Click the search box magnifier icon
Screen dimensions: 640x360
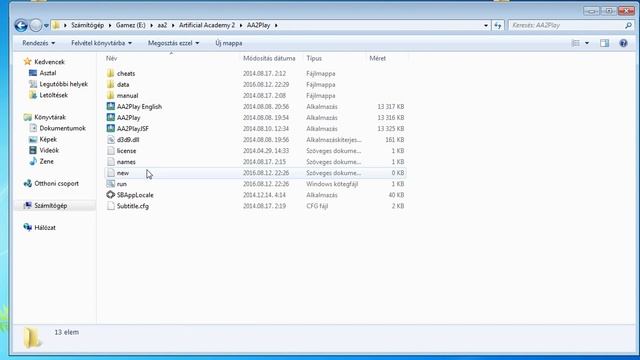[x=628, y=25]
